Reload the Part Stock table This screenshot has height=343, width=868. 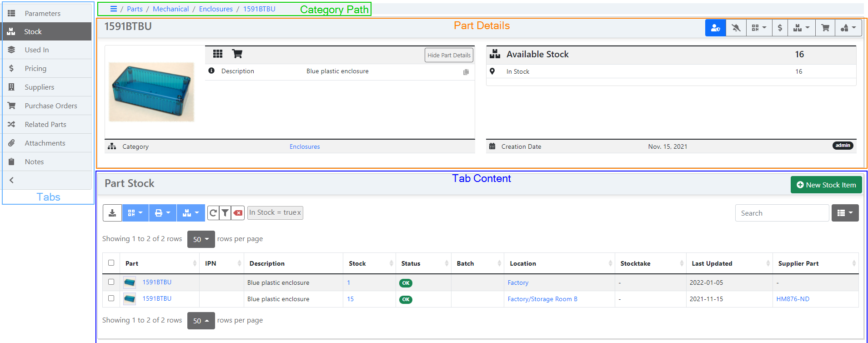tap(213, 213)
